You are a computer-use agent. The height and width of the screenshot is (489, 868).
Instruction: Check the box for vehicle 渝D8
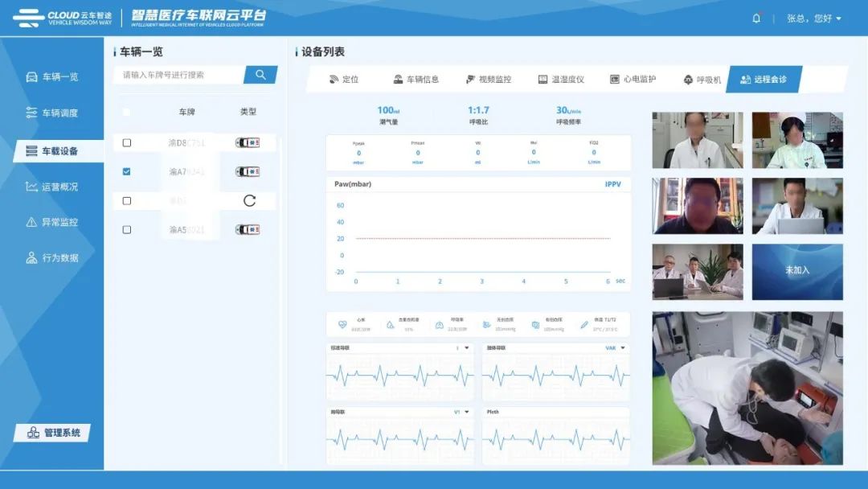click(127, 143)
